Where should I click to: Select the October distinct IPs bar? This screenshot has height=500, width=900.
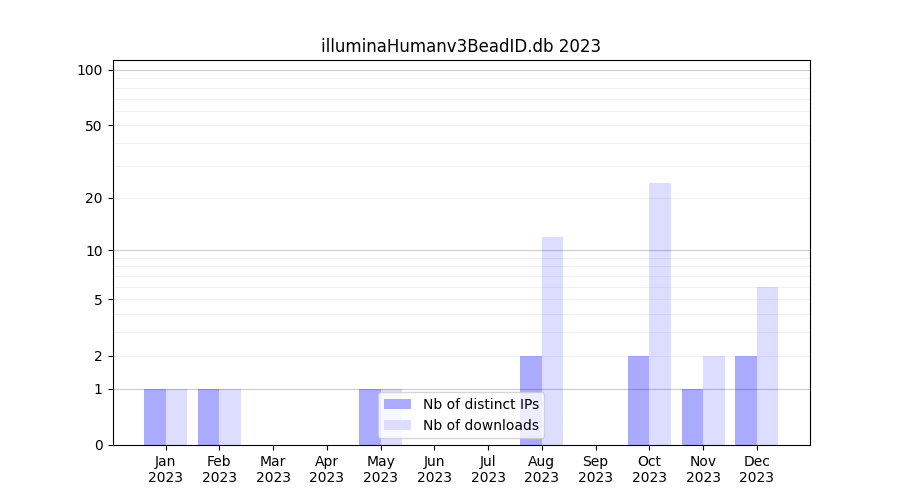[x=638, y=400]
